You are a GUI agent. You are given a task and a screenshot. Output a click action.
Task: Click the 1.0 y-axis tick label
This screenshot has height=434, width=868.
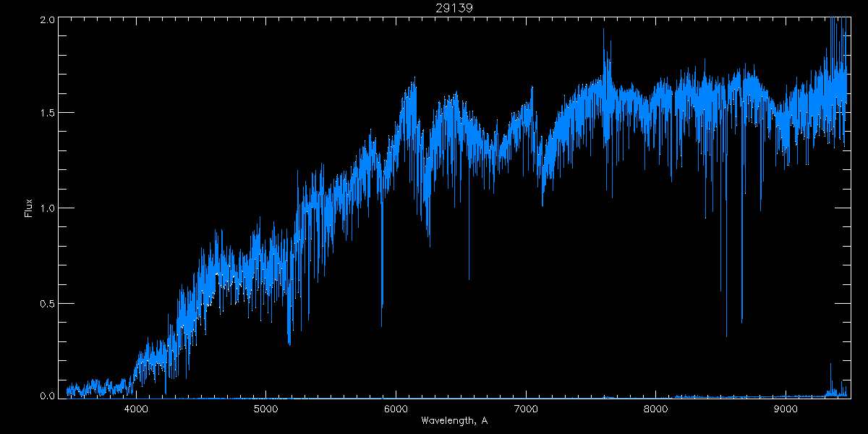(x=47, y=208)
